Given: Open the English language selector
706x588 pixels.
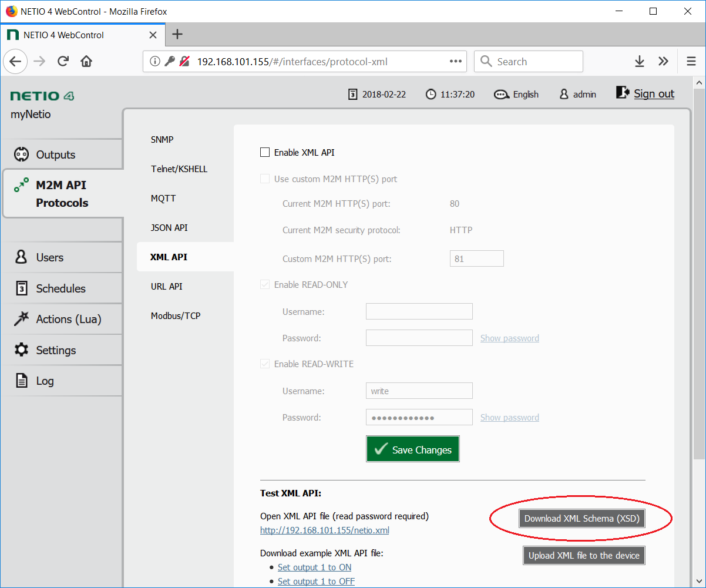Looking at the screenshot, I should click(516, 94).
